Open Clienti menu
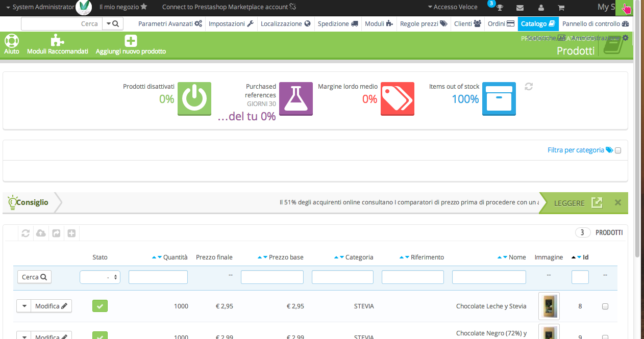644x339 pixels. pos(468,23)
